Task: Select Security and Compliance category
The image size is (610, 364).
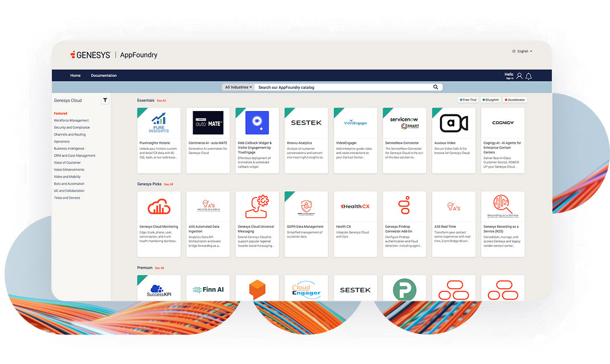Action: click(72, 128)
